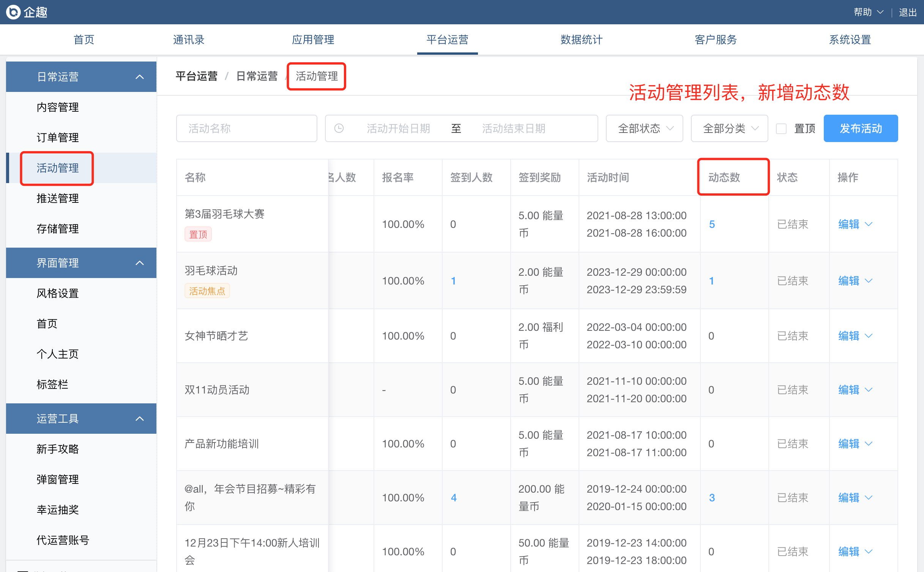Switch to the 应用管理 tab
Viewport: 924px width, 572px height.
[x=313, y=40]
